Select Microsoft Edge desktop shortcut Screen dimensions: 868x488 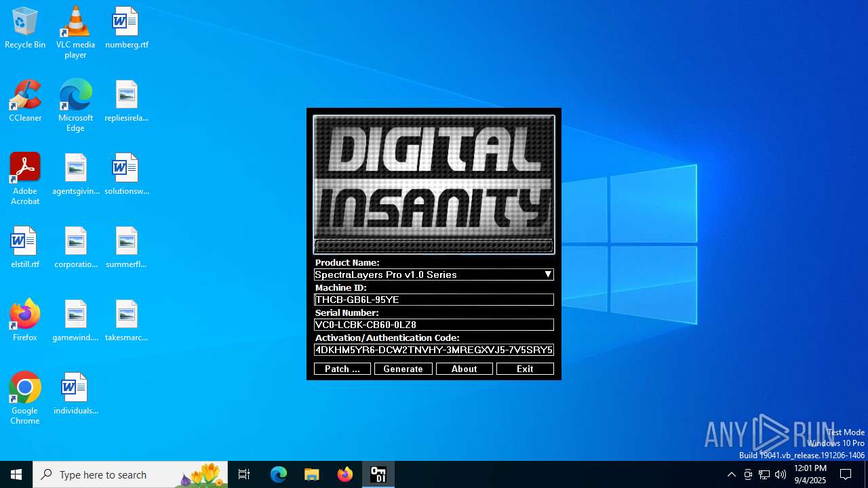click(75, 106)
